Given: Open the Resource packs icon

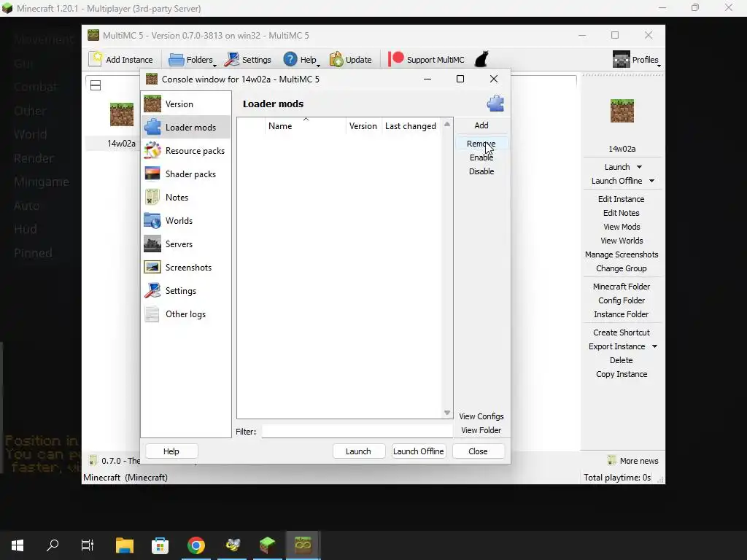Looking at the screenshot, I should [x=152, y=150].
